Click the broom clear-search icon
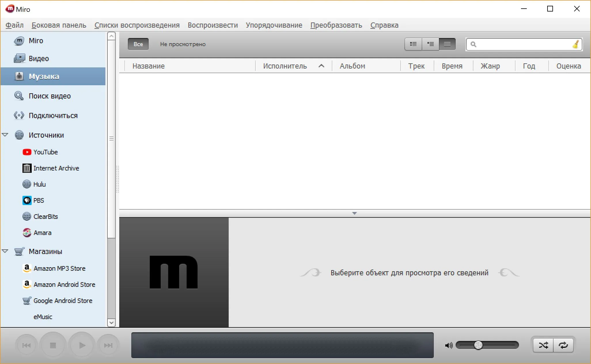Viewport: 591px width, 364px height. tap(576, 44)
